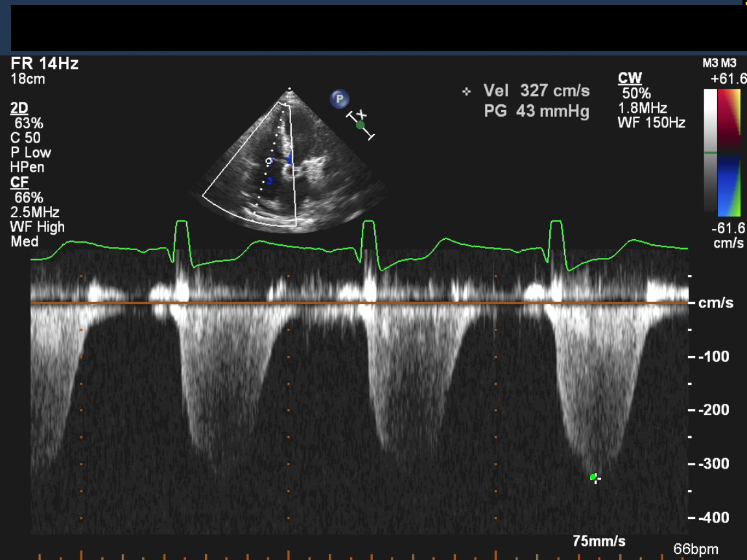Image resolution: width=747 pixels, height=560 pixels.
Task: Click the M3 M3 map indicator
Action: pos(719,63)
